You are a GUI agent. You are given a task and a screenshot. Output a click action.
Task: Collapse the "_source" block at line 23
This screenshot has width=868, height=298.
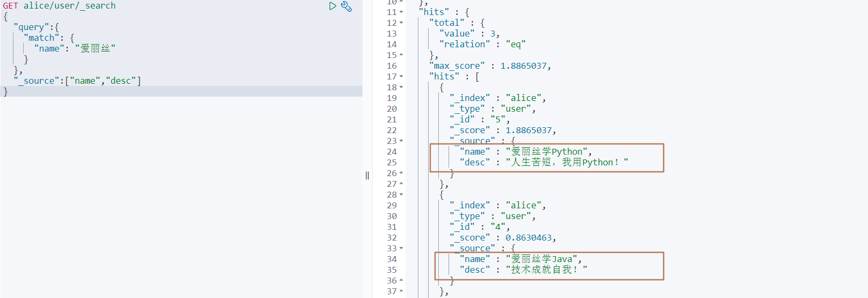click(x=401, y=141)
